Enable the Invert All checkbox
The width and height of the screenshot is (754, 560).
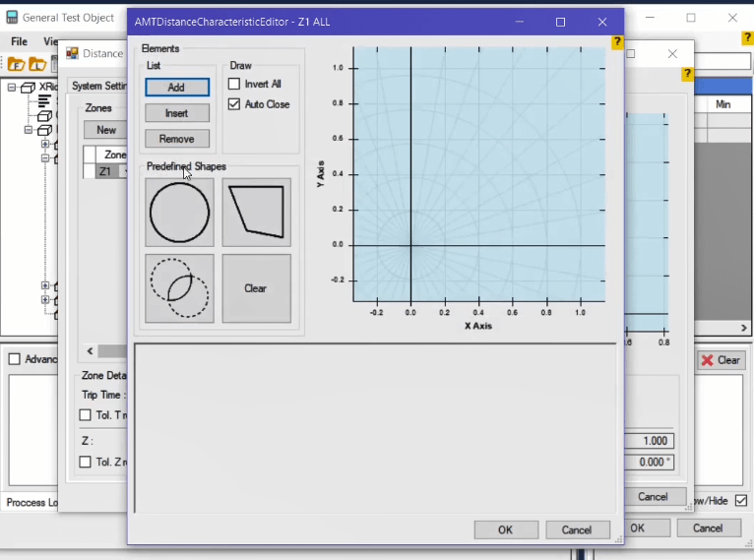pos(234,85)
